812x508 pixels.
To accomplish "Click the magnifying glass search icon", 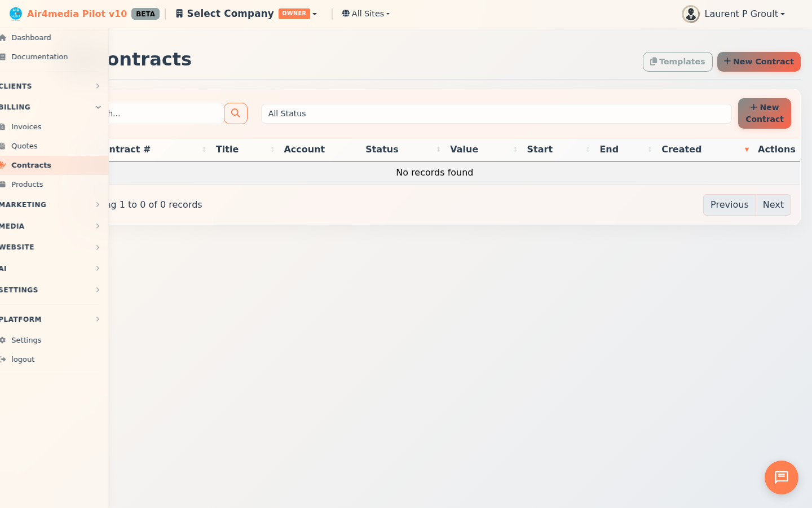I will click(x=236, y=113).
